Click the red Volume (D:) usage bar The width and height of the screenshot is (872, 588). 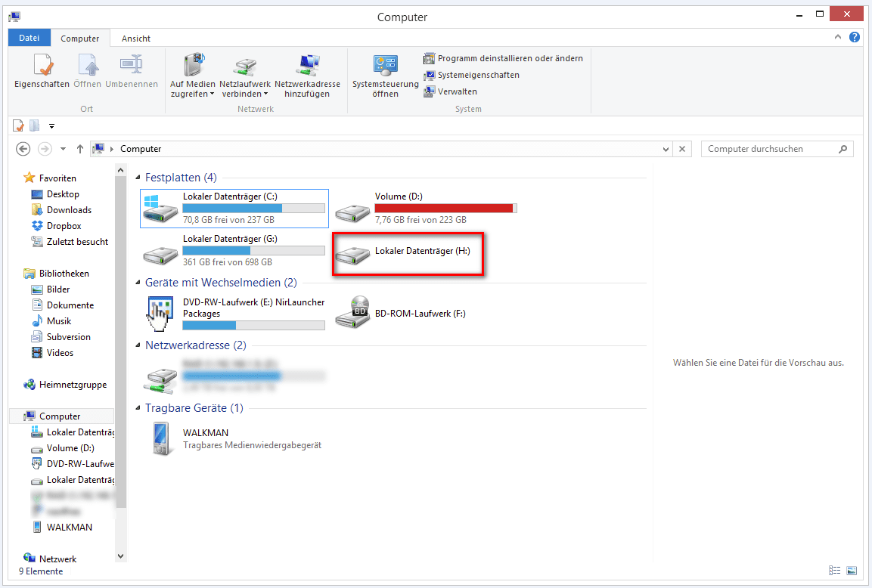[x=446, y=209]
